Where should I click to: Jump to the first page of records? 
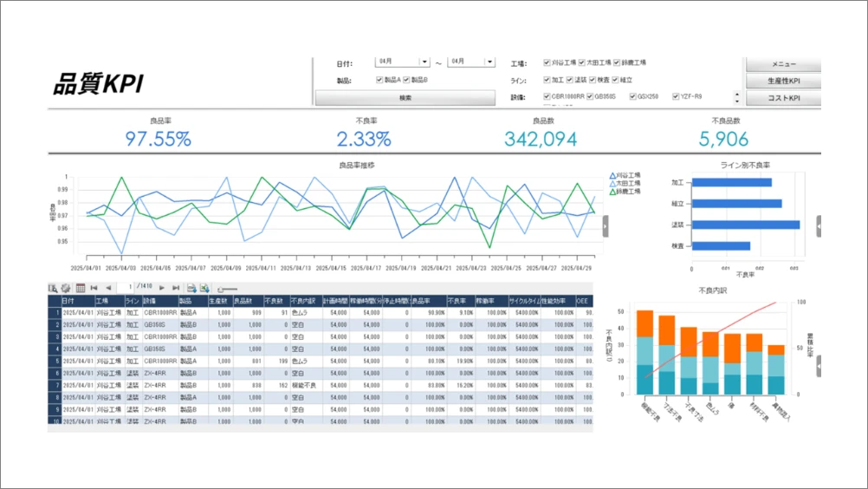point(94,288)
